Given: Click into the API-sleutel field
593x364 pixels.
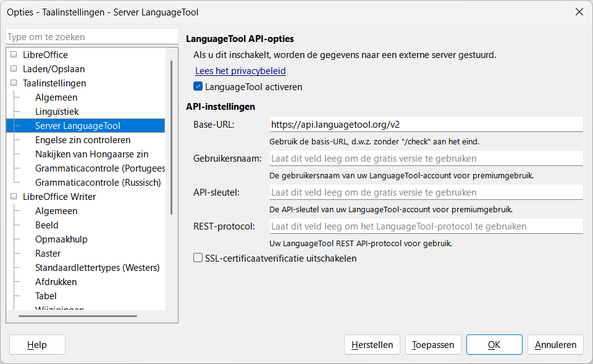Looking at the screenshot, I should click(426, 192).
